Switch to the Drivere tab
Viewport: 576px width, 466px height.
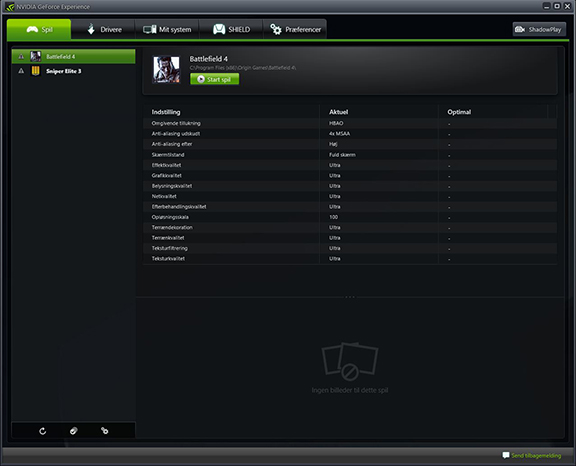click(104, 29)
